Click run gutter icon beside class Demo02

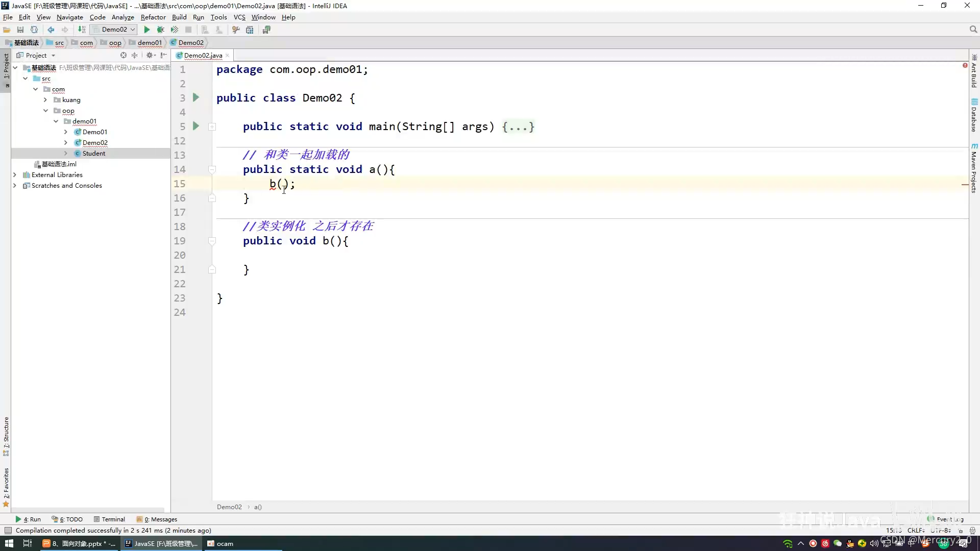coord(196,97)
